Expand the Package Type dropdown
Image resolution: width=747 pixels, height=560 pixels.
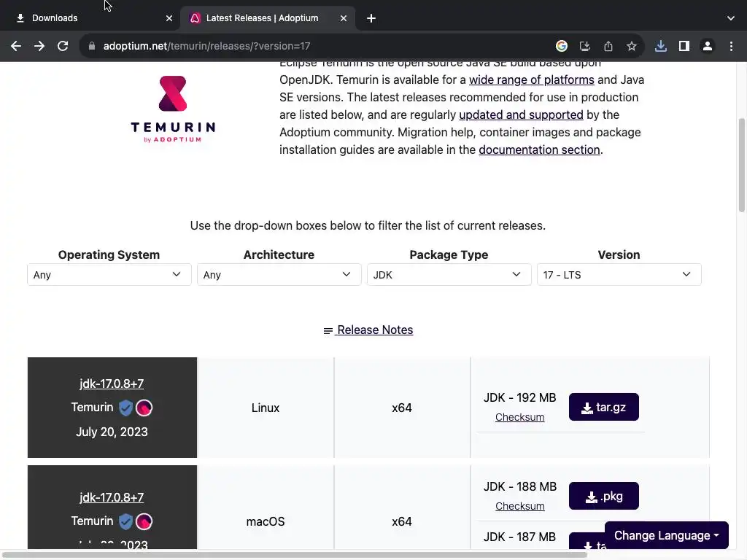click(449, 275)
